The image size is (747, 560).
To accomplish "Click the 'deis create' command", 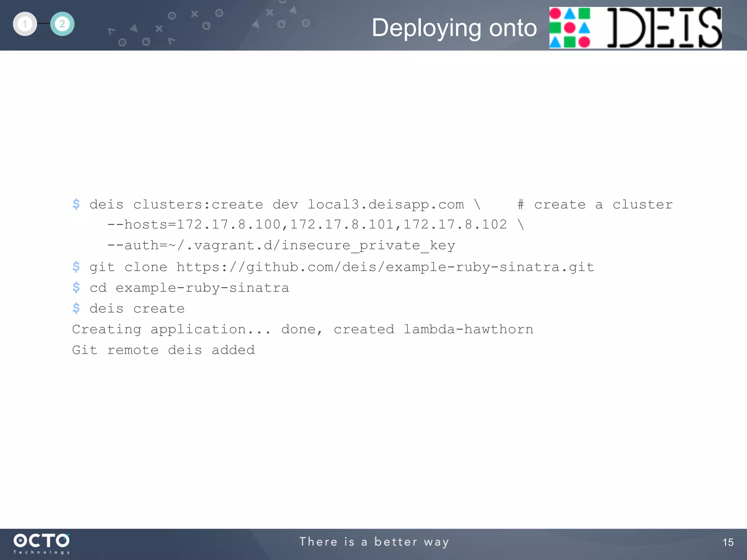I will [x=137, y=308].
